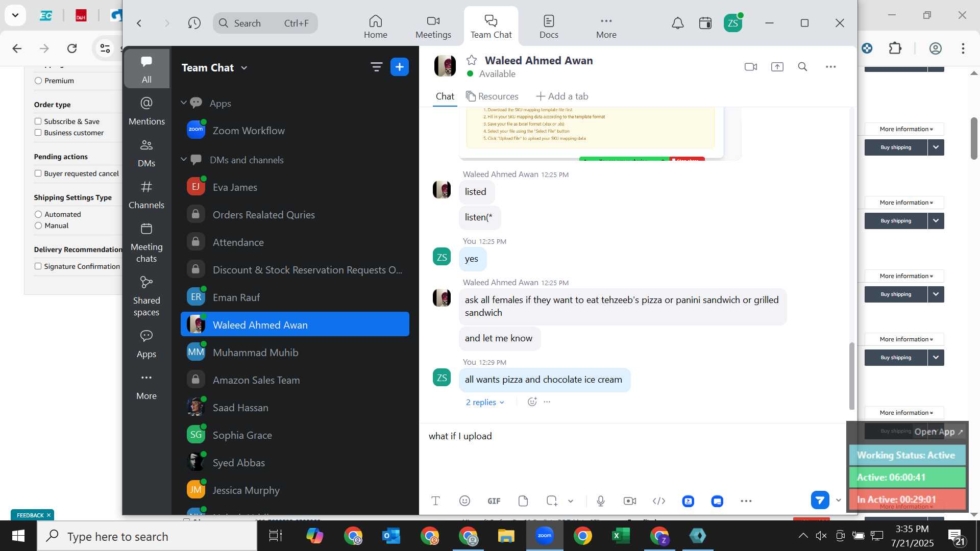Open the GIF picker

point(494,501)
